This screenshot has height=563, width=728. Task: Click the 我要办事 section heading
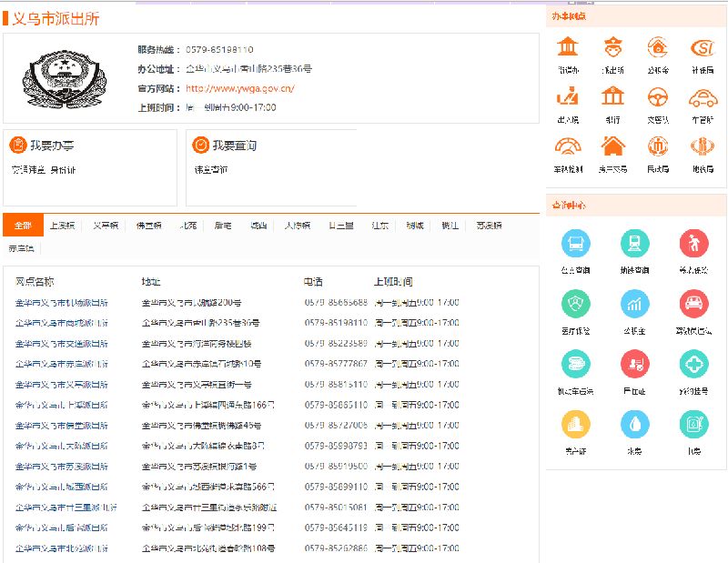(x=52, y=146)
